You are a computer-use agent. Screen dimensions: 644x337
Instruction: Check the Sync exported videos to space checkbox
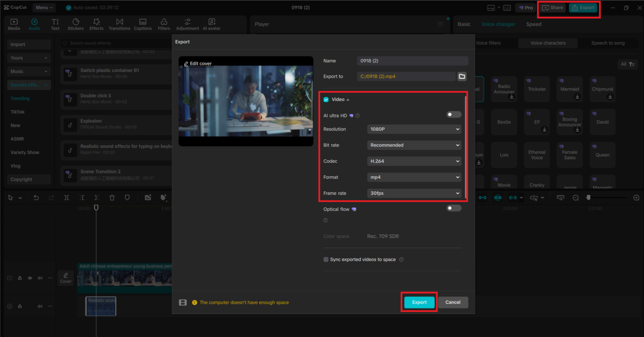(326, 259)
